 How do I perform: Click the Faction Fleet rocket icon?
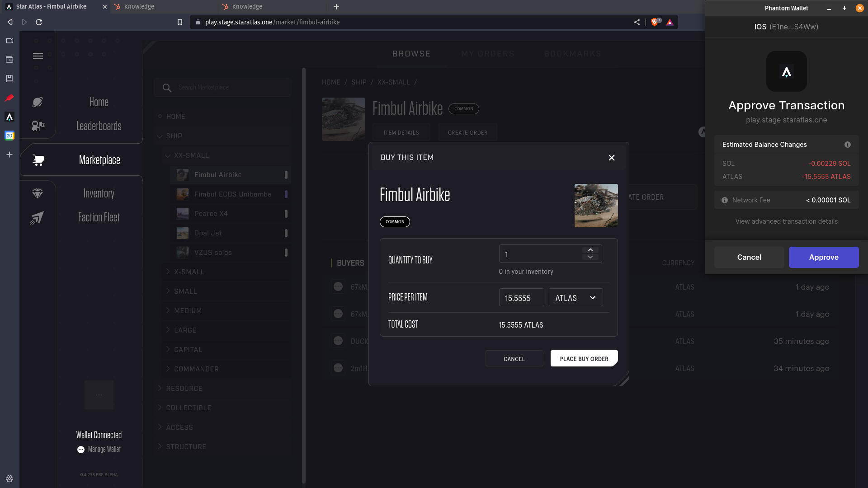pos(37,218)
